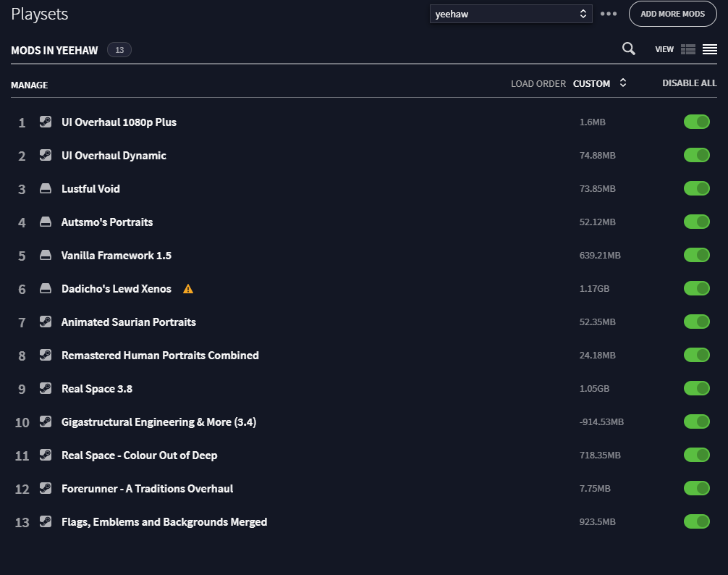
Task: Click Disable All mods
Action: [x=689, y=83]
